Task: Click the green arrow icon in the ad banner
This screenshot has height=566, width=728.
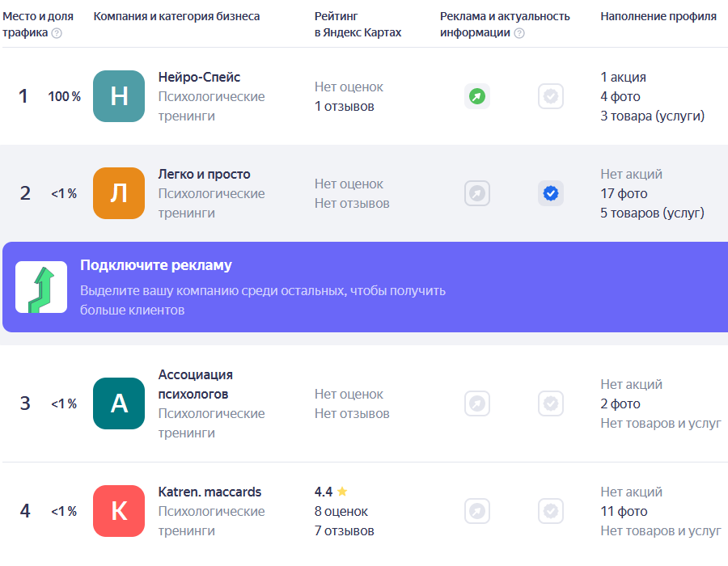Action: tap(41, 287)
